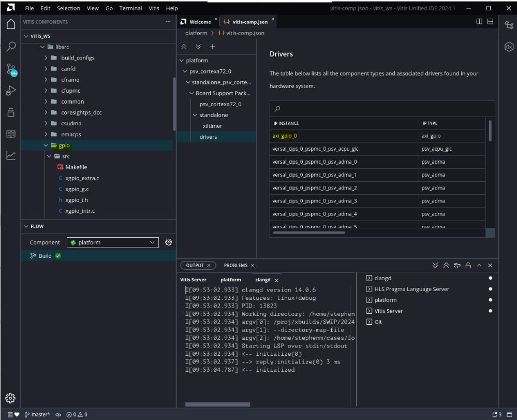This screenshot has height=420, width=517.
Task: Select the Source Control icon with badge
Action: 10,69
